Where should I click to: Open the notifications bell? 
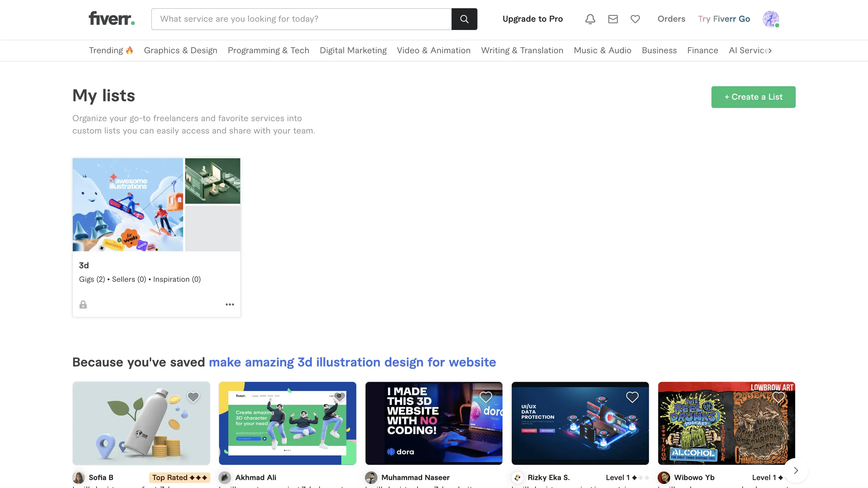coord(590,19)
